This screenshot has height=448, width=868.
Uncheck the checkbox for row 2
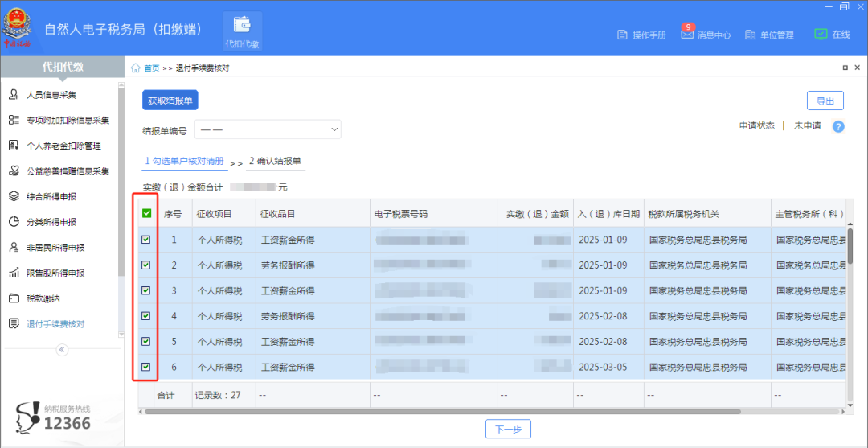[146, 265]
